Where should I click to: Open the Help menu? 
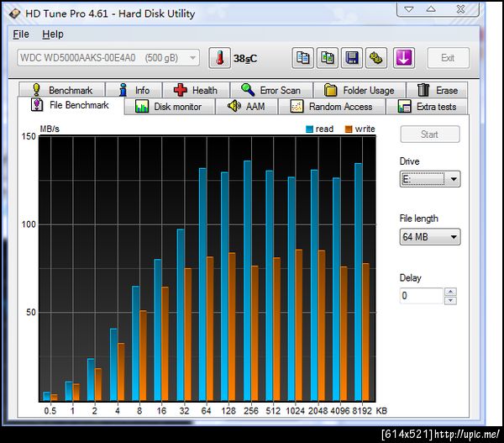pyautogui.click(x=53, y=34)
